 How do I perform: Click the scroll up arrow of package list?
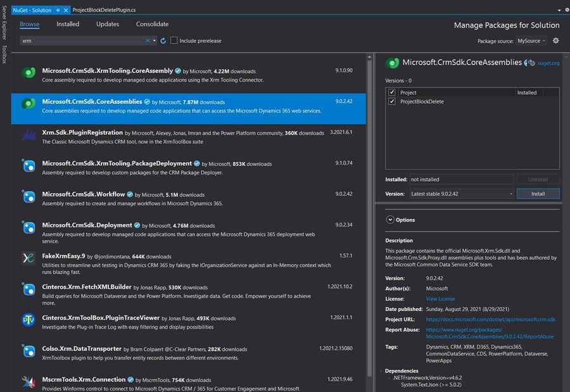pyautogui.click(x=369, y=57)
